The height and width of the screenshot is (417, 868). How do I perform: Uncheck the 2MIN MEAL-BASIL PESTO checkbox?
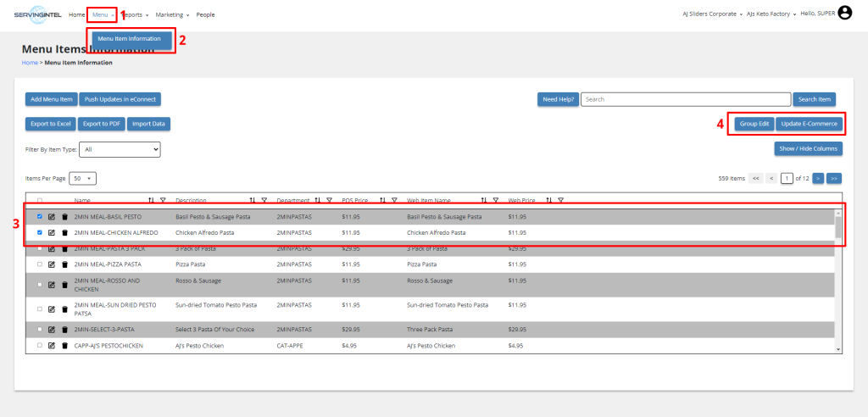[x=39, y=217]
